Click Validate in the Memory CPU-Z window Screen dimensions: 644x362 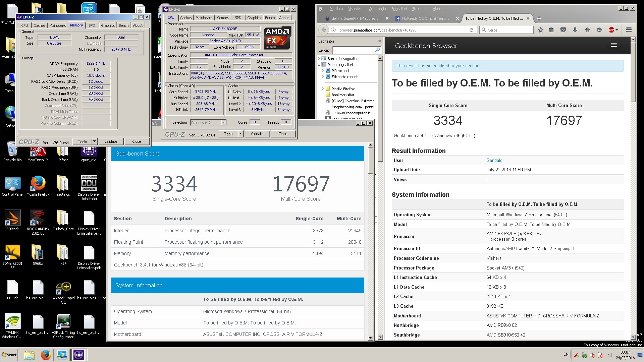point(111,141)
